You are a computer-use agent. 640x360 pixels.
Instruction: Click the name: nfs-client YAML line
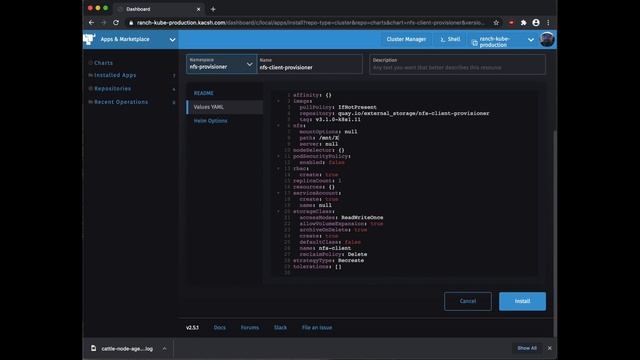click(x=325, y=248)
